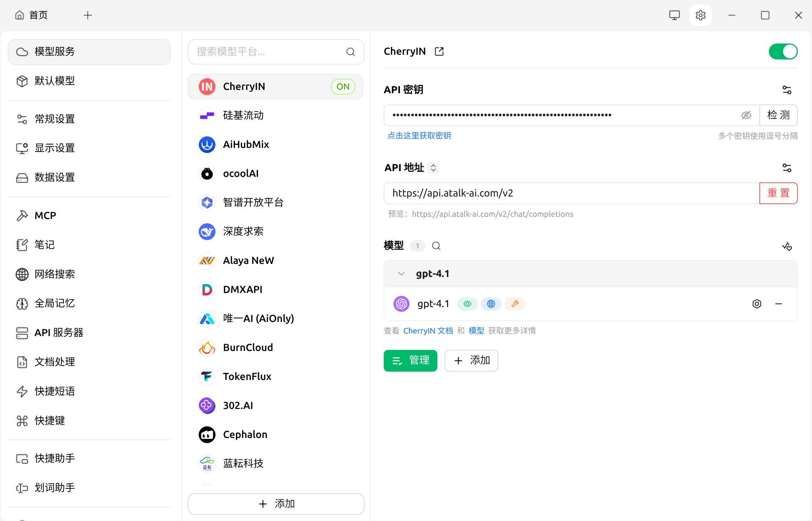Remove gpt-4.1 with the minus button
Viewport: 812px width, 521px height.
point(779,304)
